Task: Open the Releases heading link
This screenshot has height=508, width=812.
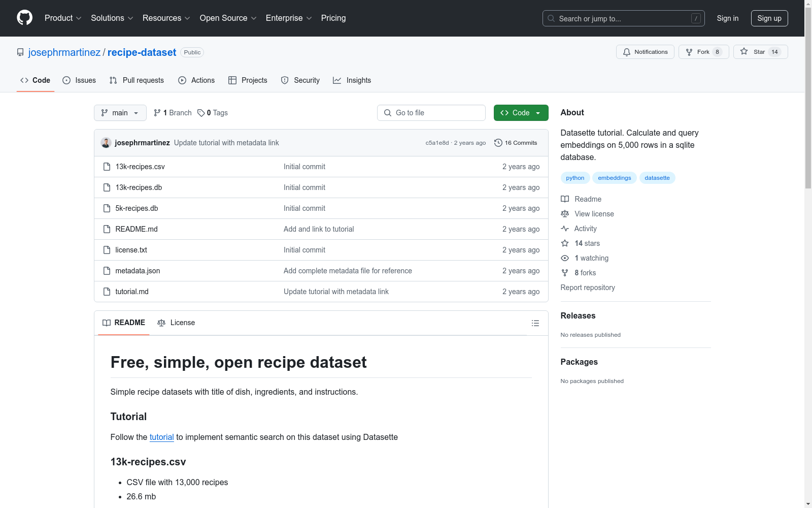Action: 578,315
